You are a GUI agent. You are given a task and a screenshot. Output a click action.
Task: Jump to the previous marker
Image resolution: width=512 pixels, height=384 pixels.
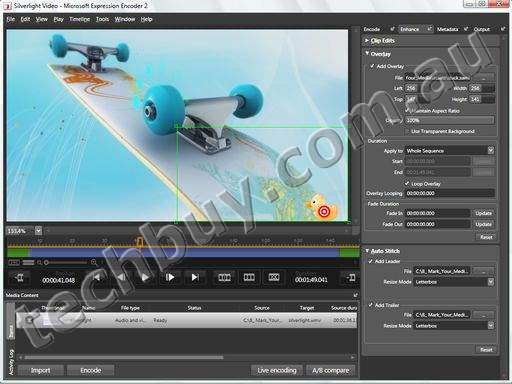97,277
